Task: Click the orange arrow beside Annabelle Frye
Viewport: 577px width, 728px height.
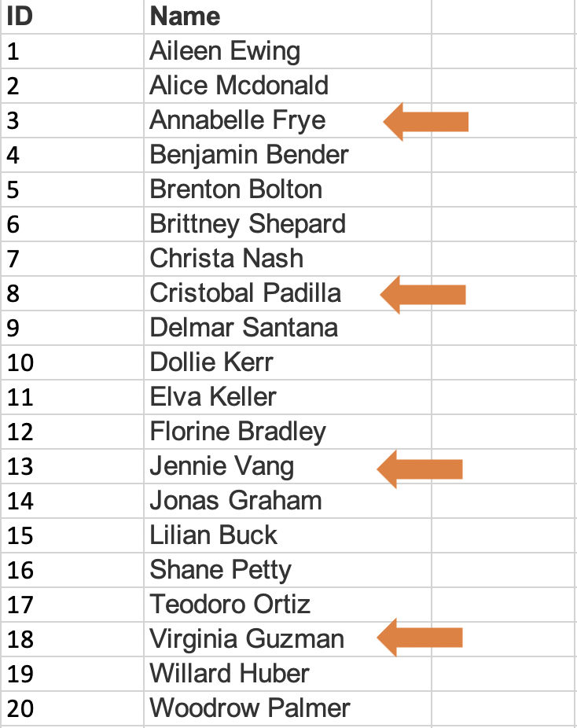Action: pos(425,121)
